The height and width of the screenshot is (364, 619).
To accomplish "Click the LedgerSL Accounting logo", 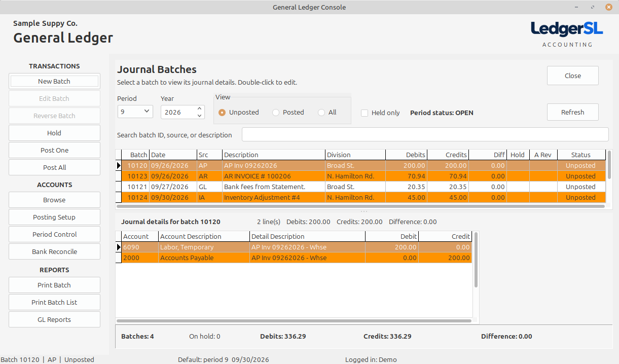I will (x=567, y=34).
